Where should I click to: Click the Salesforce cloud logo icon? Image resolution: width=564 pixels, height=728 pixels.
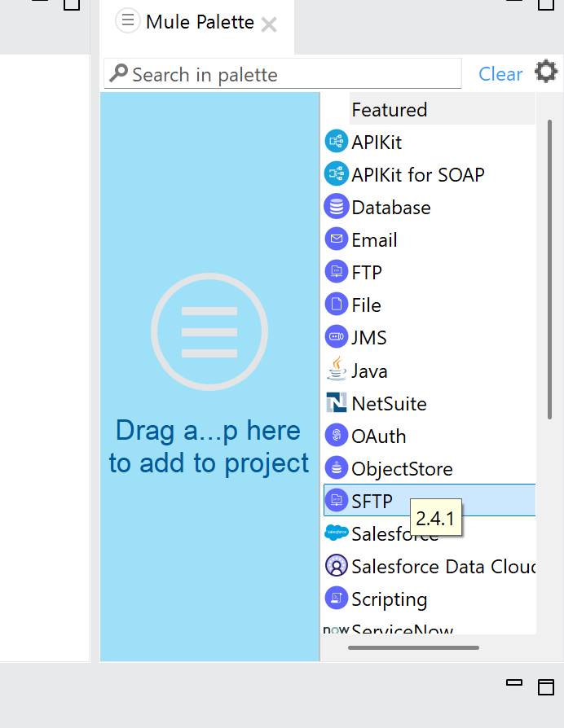pyautogui.click(x=337, y=533)
